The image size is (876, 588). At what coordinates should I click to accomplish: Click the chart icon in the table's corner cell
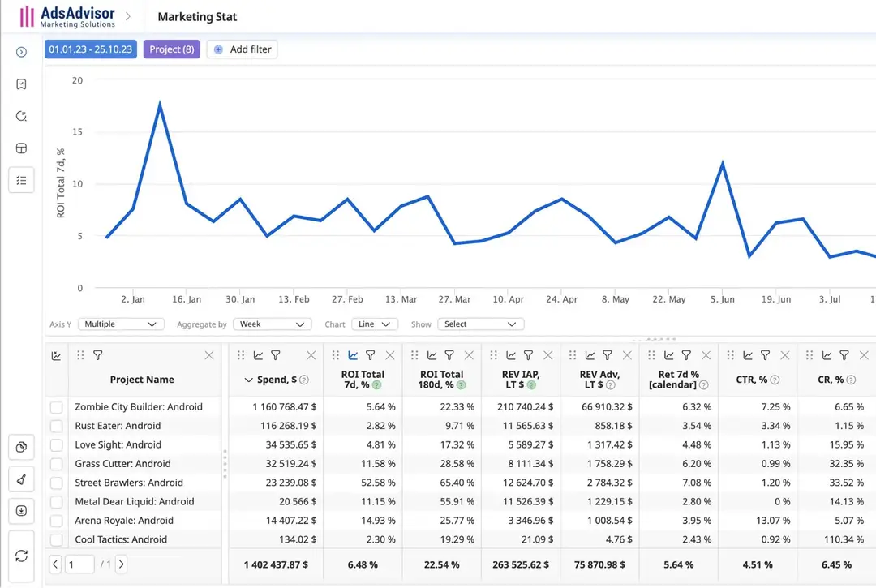57,356
